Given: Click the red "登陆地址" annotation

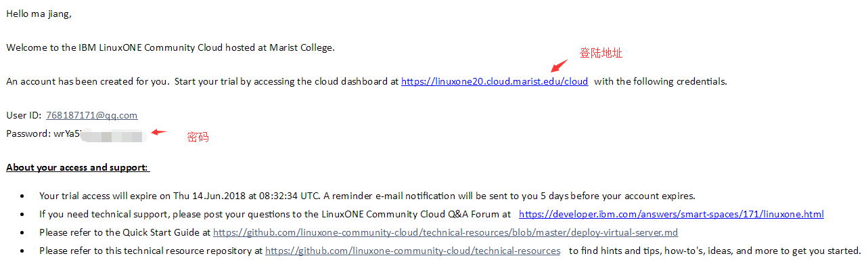Looking at the screenshot, I should click(601, 53).
